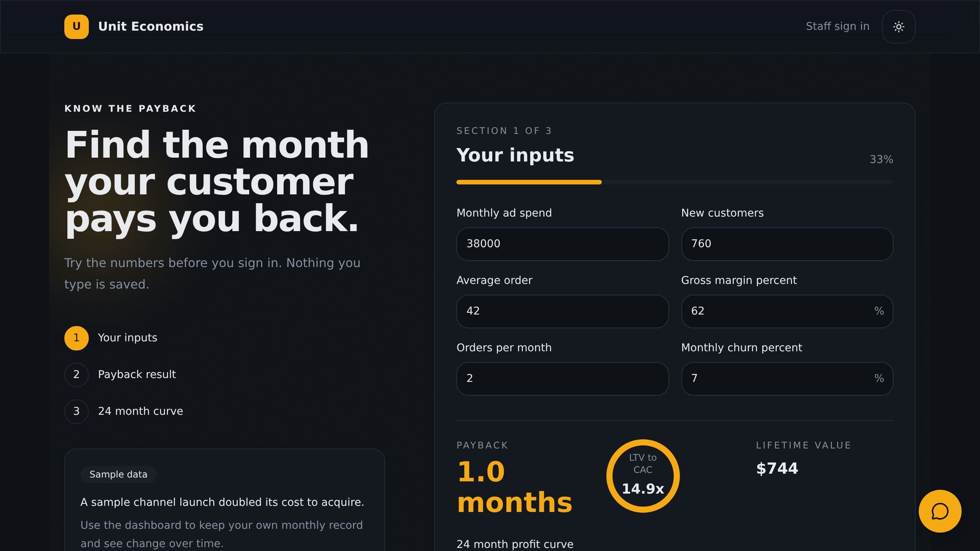This screenshot has width=980, height=551.
Task: Click the section progress bar
Action: coord(675,182)
